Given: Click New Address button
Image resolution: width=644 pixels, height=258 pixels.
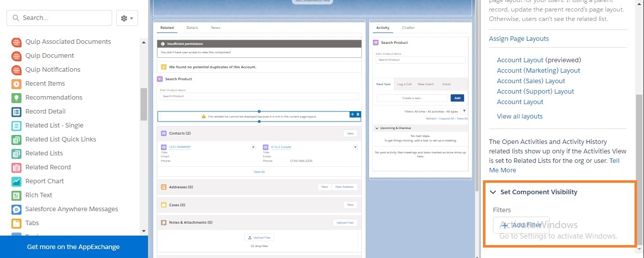Looking at the screenshot, I should 344,187.
